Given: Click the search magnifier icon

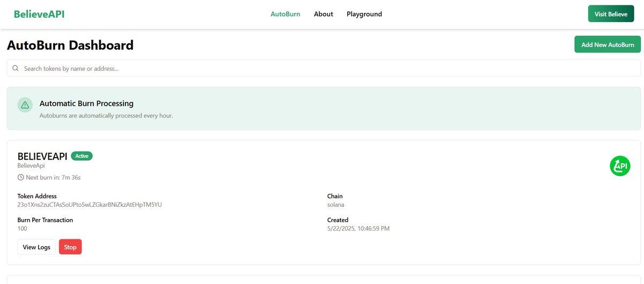Looking at the screenshot, I should (16, 68).
